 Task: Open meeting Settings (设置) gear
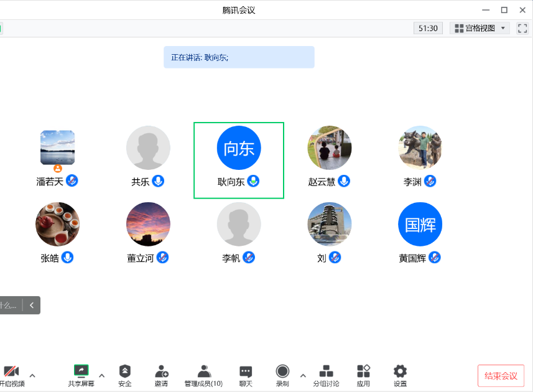click(x=400, y=371)
